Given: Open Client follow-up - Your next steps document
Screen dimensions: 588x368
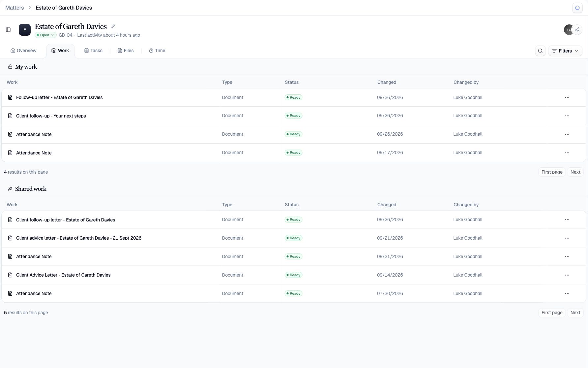Looking at the screenshot, I should (51, 116).
